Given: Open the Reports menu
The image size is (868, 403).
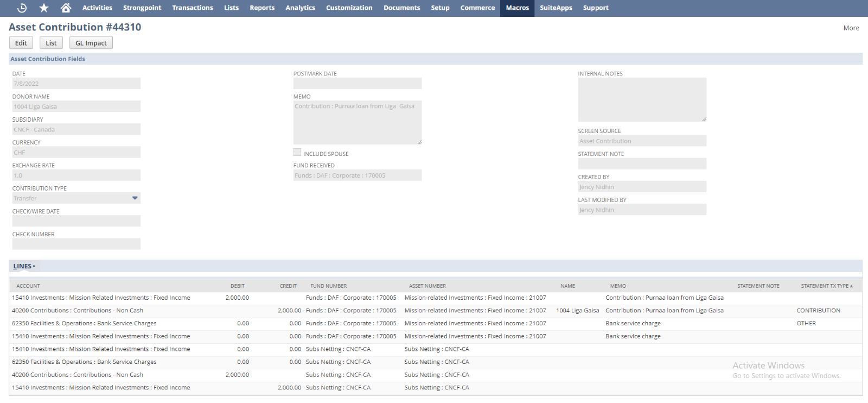Looking at the screenshot, I should 262,8.
